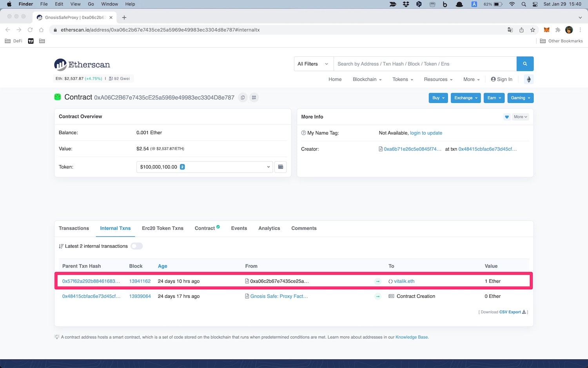This screenshot has width=588, height=368.
Task: Share this page icon in address bar
Action: coord(521,30)
